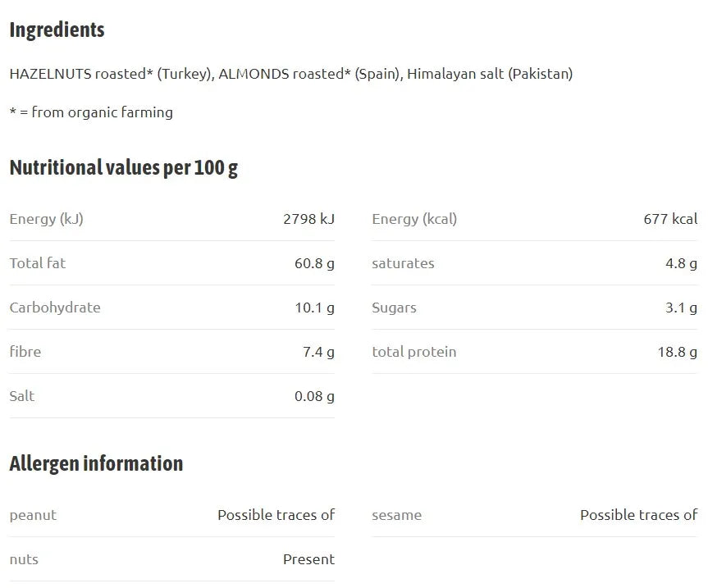Image resolution: width=708 pixels, height=588 pixels.
Task: Click the Ingredients heading
Action: (57, 30)
